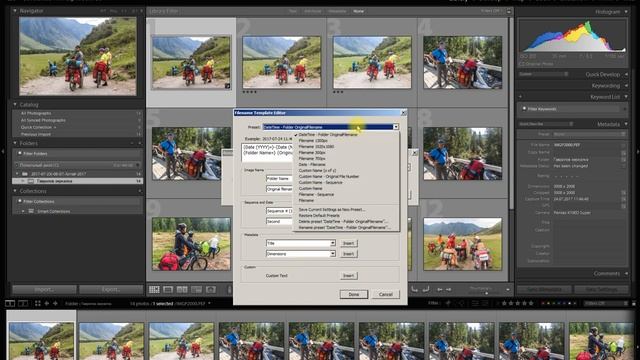The width and height of the screenshot is (640, 360).
Task: Close the Filename Template Editor dialog
Action: tap(403, 113)
